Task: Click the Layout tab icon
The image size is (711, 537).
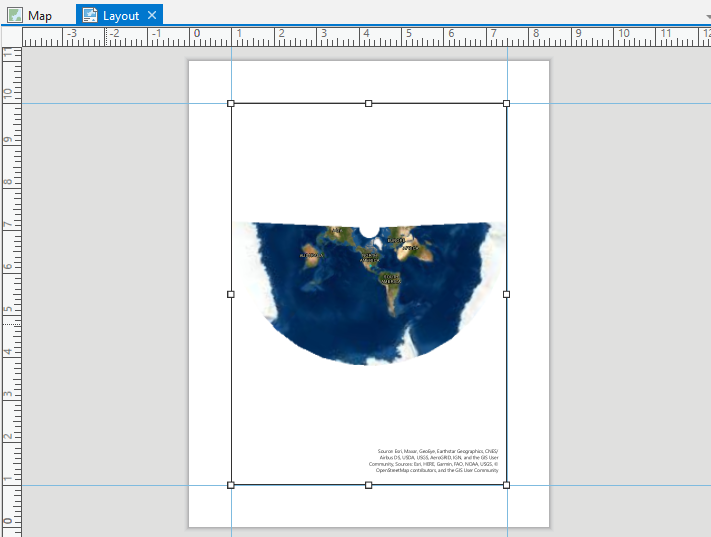Action: point(90,15)
